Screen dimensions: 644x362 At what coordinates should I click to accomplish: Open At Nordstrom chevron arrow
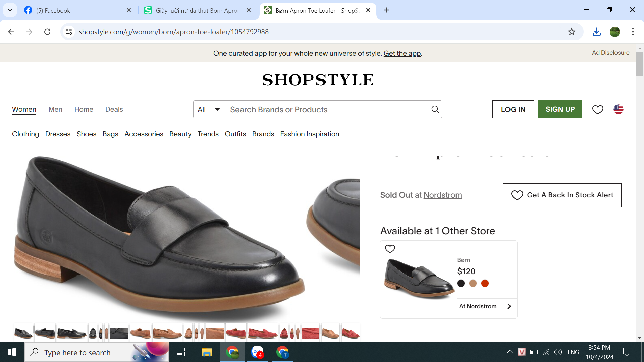(x=509, y=306)
